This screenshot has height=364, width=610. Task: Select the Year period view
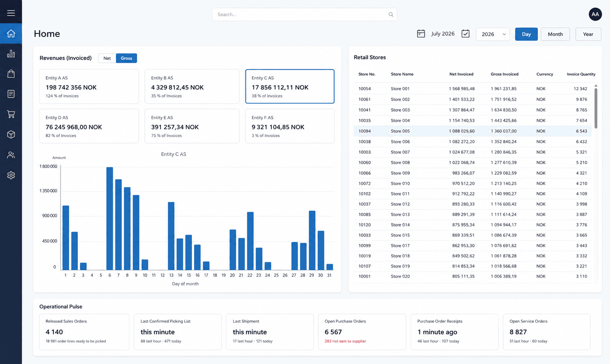click(588, 34)
